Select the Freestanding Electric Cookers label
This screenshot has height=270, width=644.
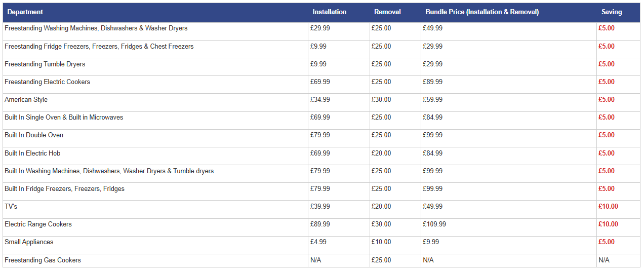pyautogui.click(x=48, y=82)
